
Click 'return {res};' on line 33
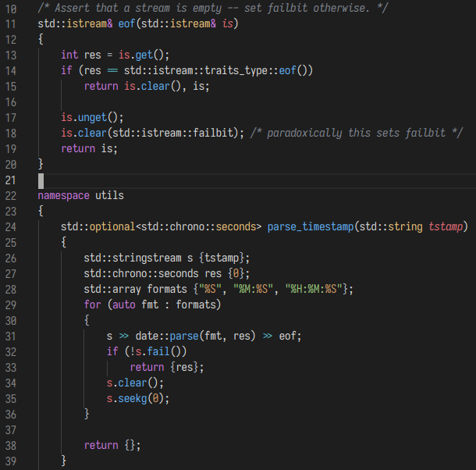[x=167, y=368]
